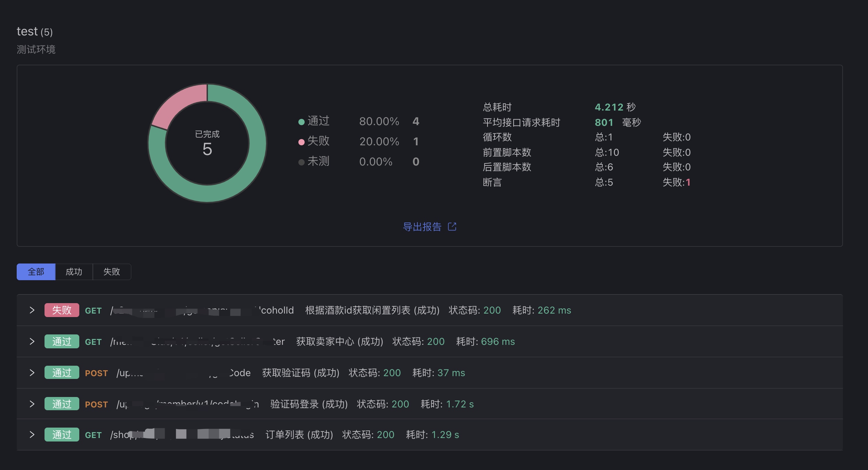Expand the 获取卖家中心 result row
Screen dimensions: 868x470
[32, 341]
